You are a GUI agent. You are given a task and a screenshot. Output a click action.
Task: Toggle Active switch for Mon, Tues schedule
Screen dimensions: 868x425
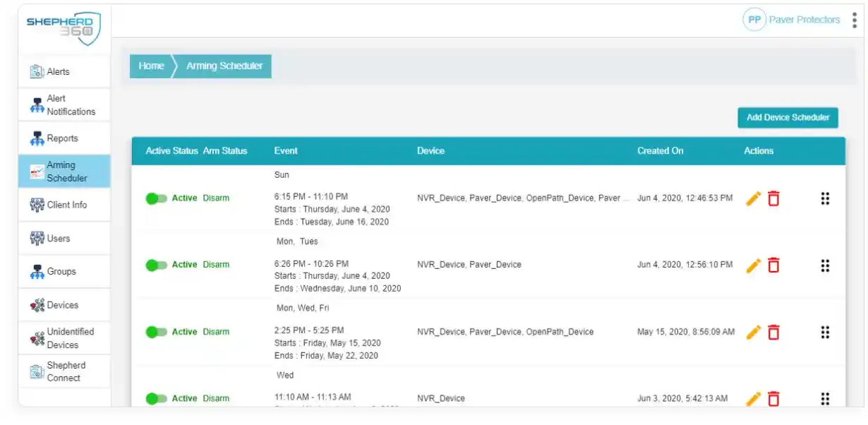tap(156, 265)
